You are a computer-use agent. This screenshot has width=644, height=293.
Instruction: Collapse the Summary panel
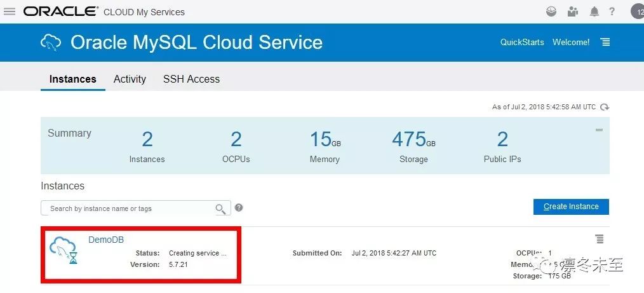pyautogui.click(x=600, y=130)
